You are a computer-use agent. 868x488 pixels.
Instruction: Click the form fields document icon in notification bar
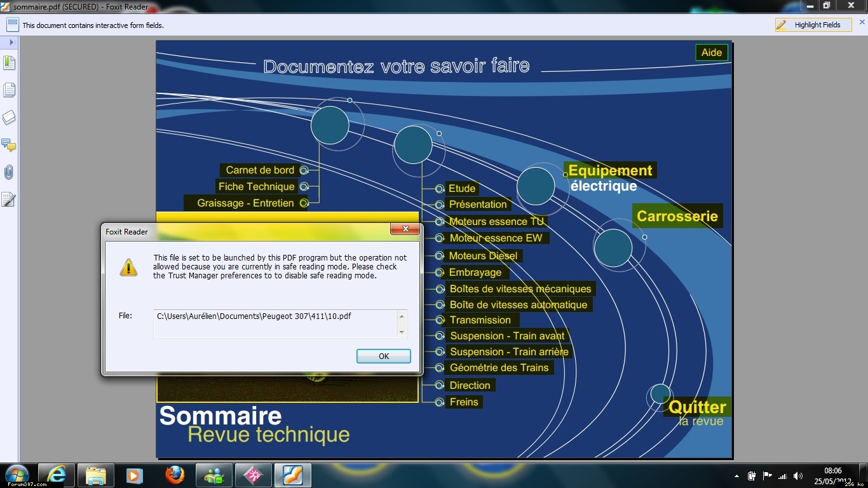point(12,25)
